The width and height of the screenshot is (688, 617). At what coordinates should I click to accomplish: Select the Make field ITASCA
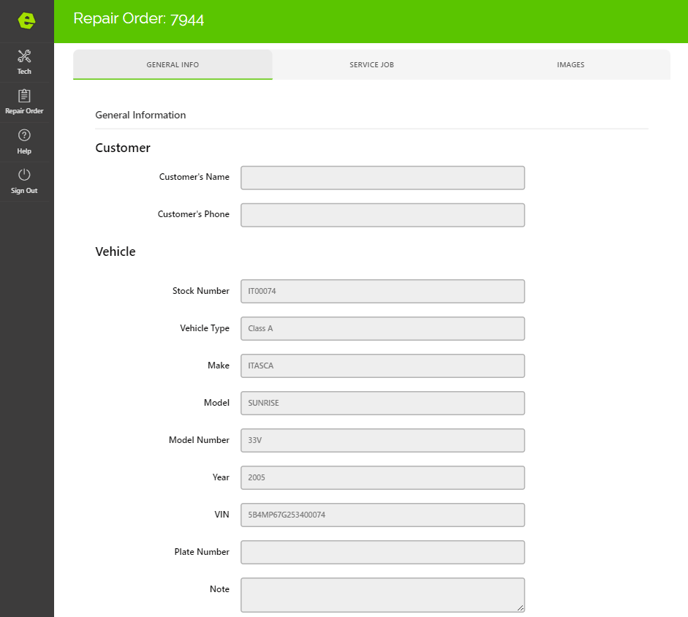point(383,366)
